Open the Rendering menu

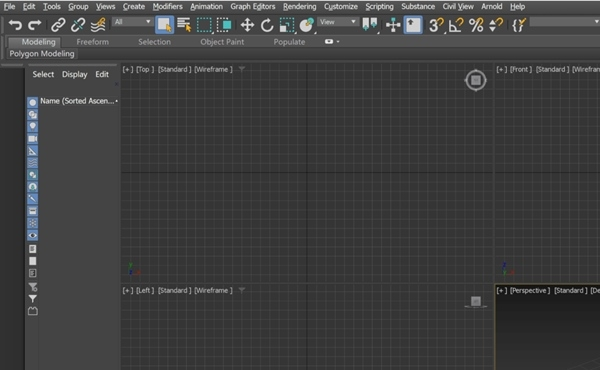(x=300, y=7)
